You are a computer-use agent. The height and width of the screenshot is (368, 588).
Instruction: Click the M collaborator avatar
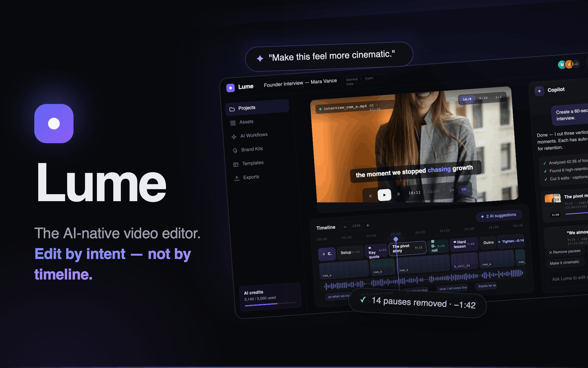tap(562, 65)
